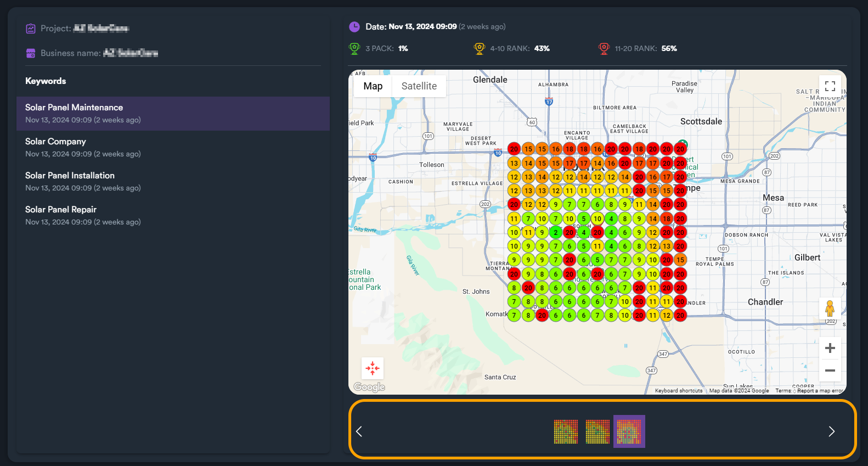Click the Paradise Valley map label
Image resolution: width=868 pixels, height=466 pixels.
point(684,87)
